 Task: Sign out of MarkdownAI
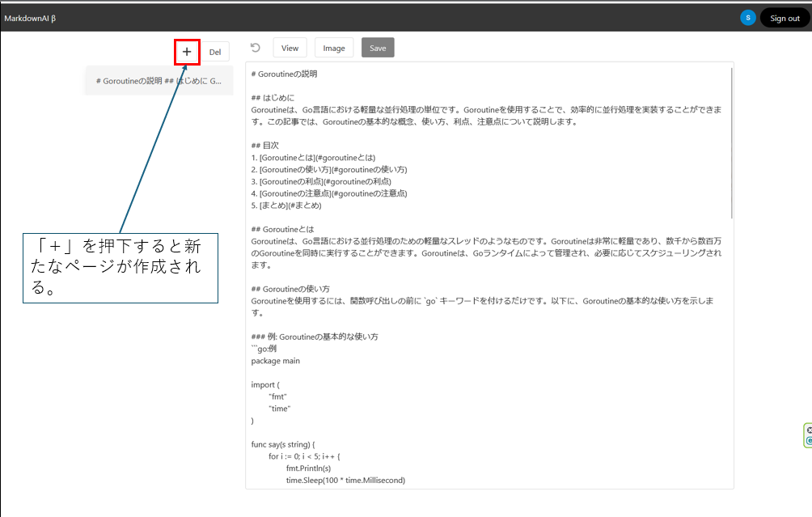785,18
